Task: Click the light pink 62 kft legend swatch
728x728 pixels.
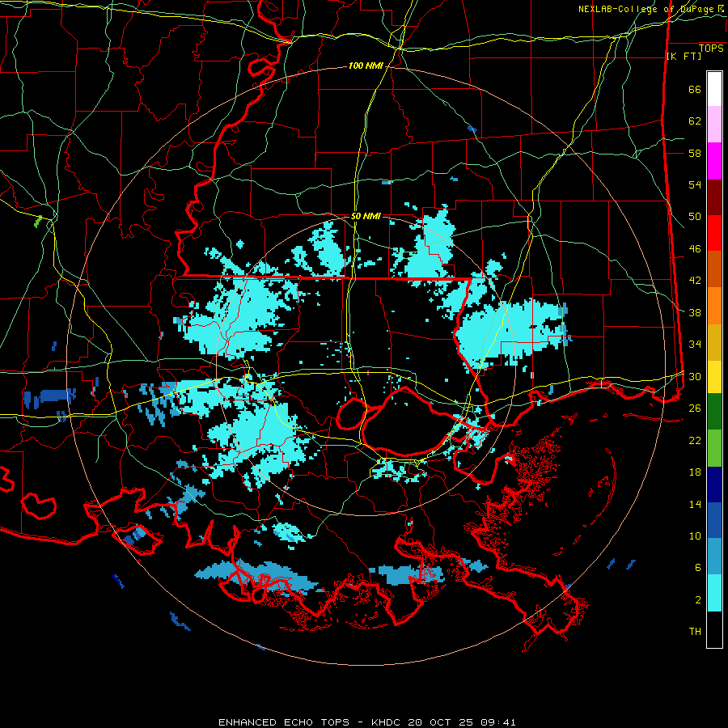Action: 714,125
